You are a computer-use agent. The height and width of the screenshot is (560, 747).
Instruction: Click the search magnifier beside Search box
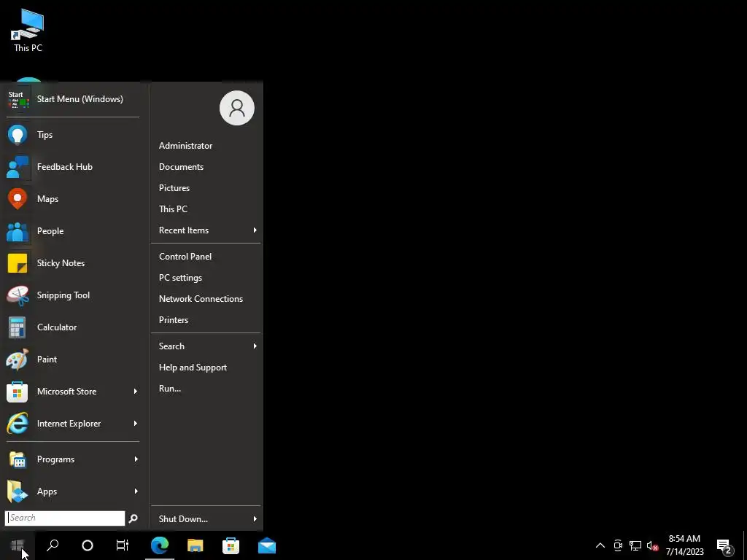pyautogui.click(x=133, y=518)
